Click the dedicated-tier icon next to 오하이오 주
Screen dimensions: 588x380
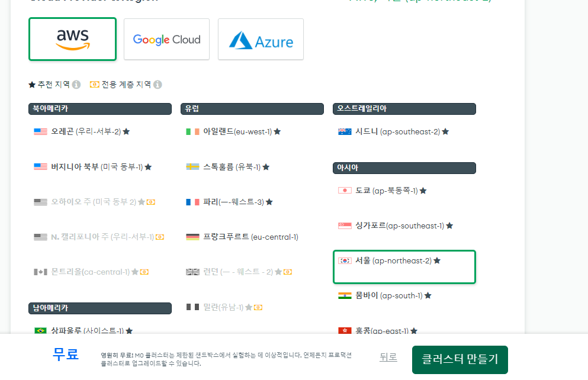151,202
